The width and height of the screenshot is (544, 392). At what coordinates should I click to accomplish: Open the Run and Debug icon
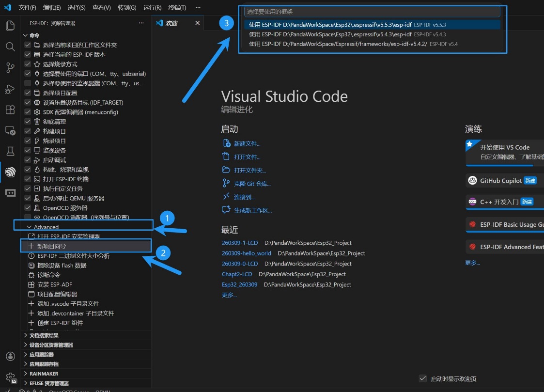10,89
